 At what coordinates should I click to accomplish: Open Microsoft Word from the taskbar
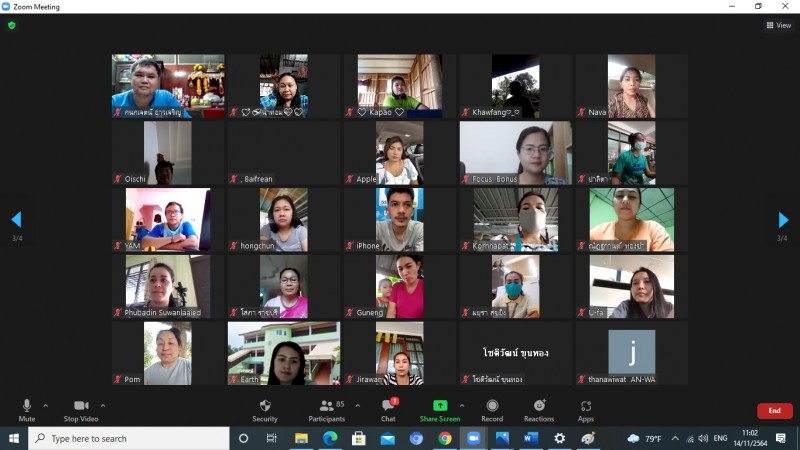530,438
